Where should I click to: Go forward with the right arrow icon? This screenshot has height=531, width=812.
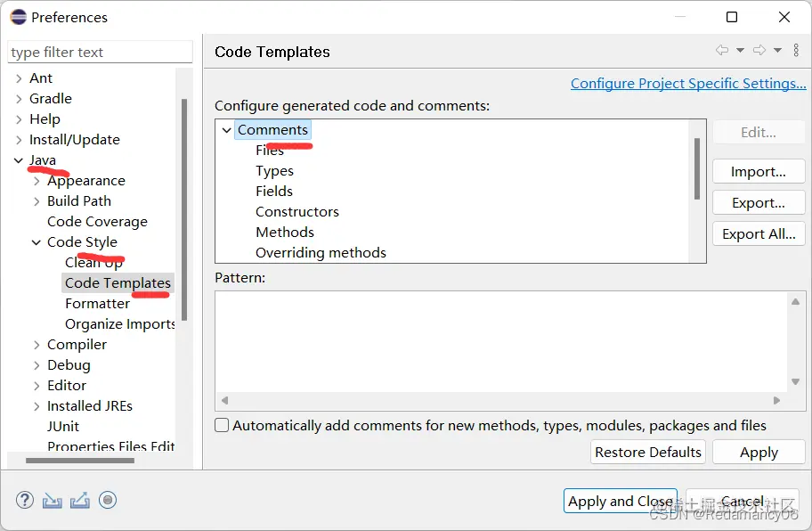[759, 50]
